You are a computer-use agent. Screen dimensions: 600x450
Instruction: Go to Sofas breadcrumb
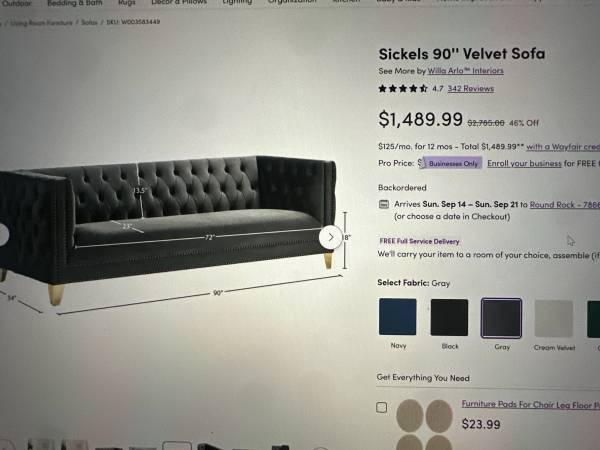click(x=89, y=22)
